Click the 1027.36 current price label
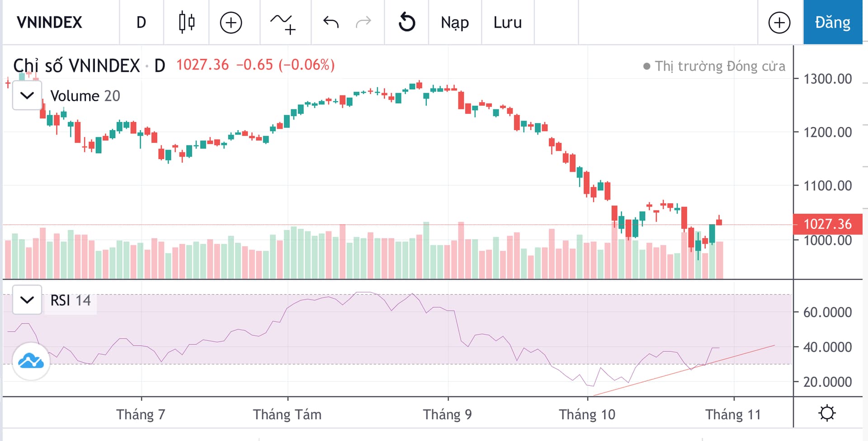868x441 pixels. [x=827, y=224]
